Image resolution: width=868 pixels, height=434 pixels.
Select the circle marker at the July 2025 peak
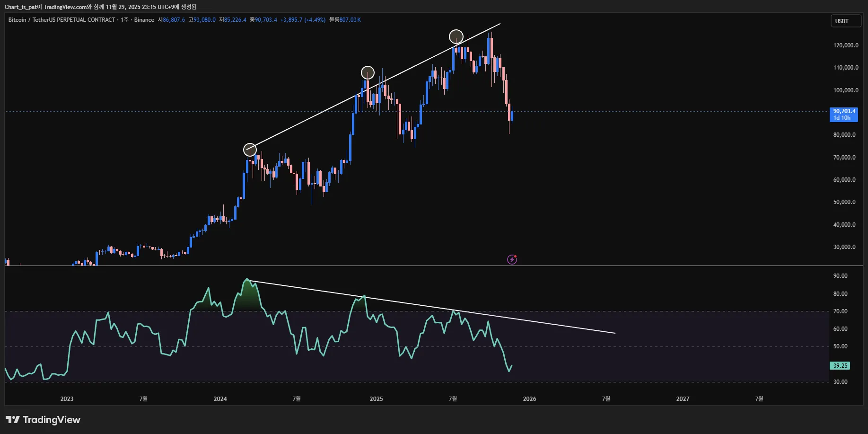point(456,36)
